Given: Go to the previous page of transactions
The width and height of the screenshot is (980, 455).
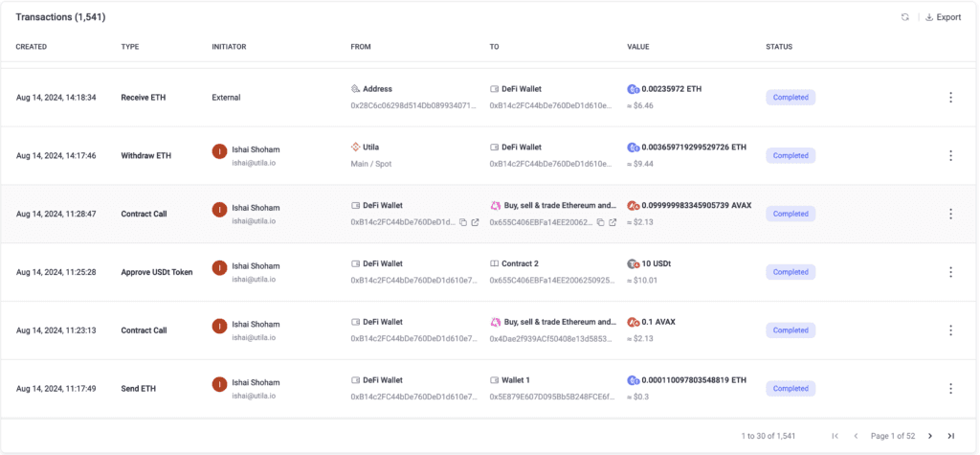Looking at the screenshot, I should 856,436.
